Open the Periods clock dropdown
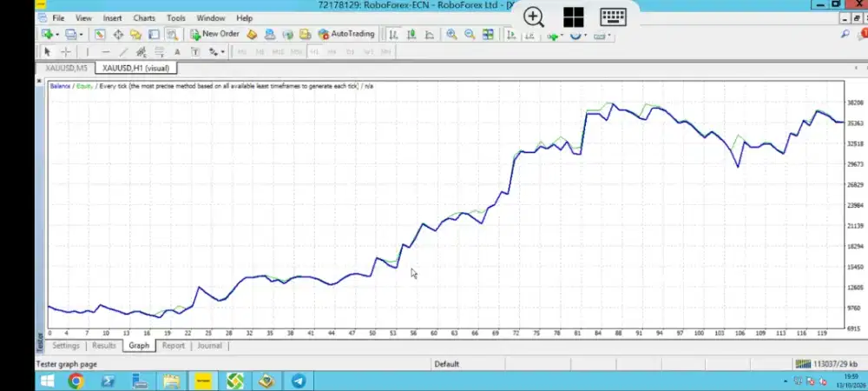 coord(577,36)
